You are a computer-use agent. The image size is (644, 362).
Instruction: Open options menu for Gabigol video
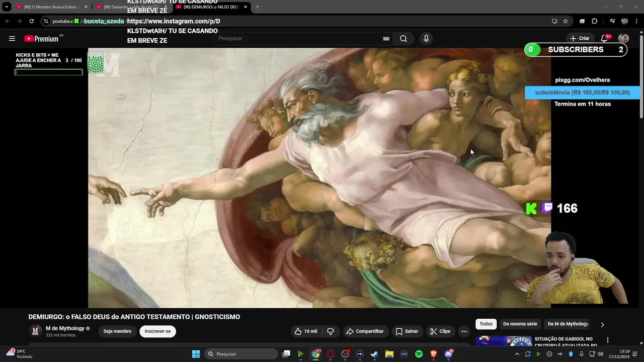607,340
